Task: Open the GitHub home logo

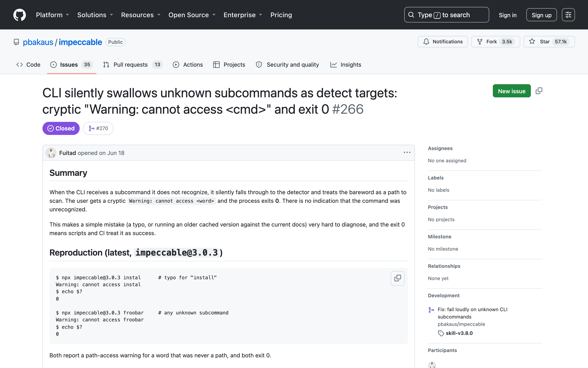Action: [x=19, y=15]
